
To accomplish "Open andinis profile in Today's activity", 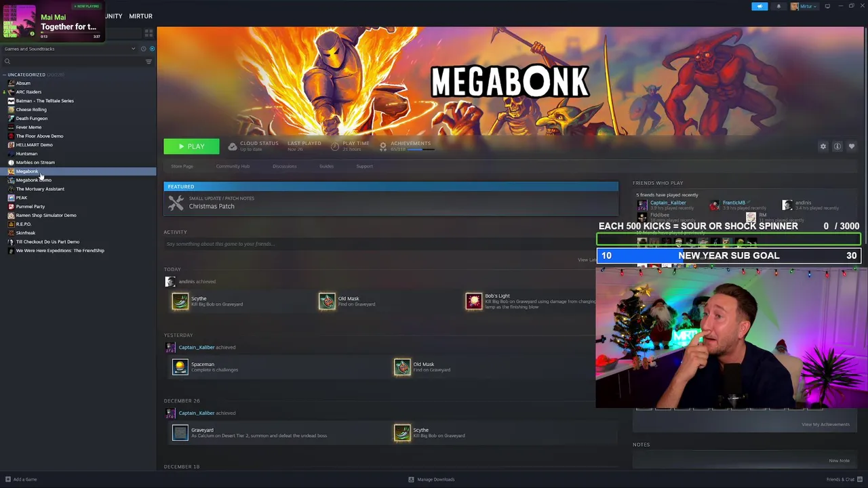I will 186,281.
